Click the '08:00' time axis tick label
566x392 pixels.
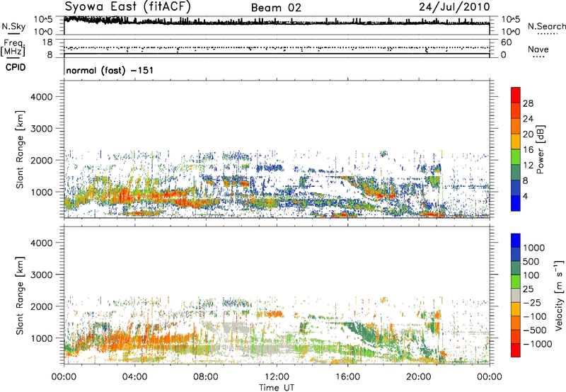[x=205, y=377]
